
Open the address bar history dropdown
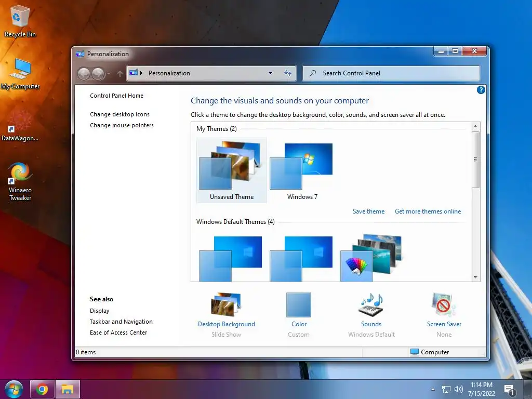click(270, 73)
